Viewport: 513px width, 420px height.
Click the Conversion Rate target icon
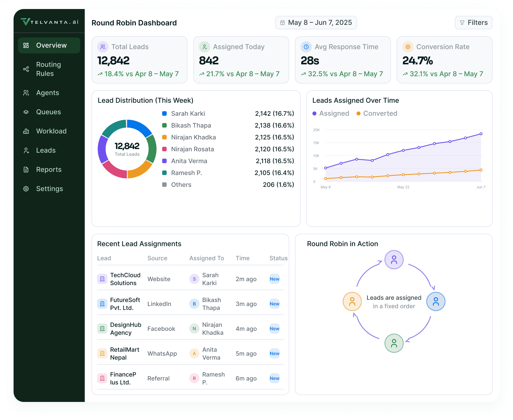pos(408,47)
